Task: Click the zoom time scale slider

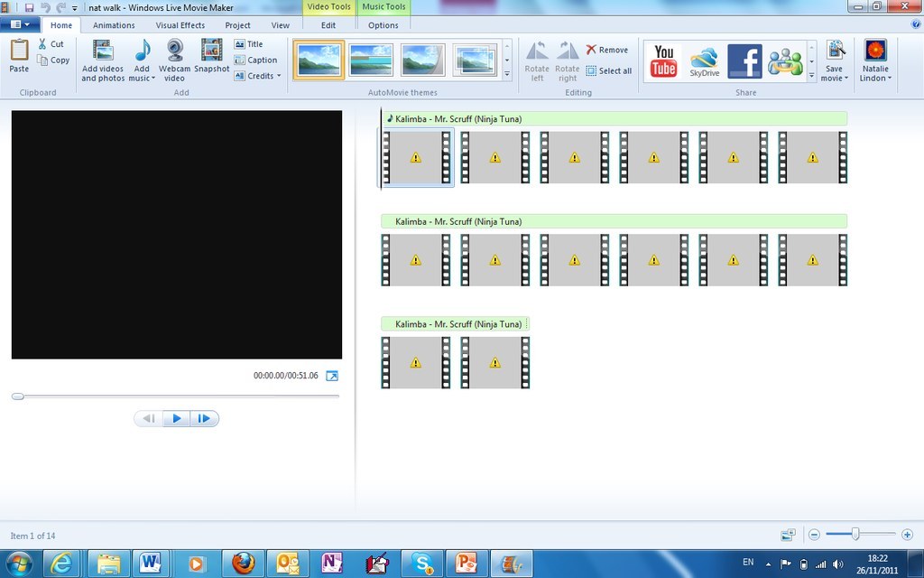Action: point(855,535)
